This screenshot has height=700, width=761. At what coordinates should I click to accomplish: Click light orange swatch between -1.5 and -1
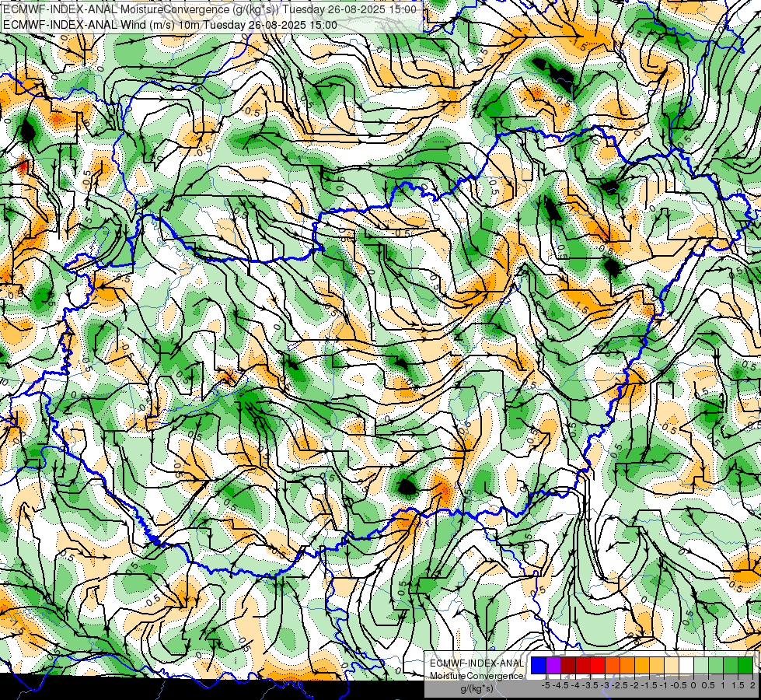(657, 665)
